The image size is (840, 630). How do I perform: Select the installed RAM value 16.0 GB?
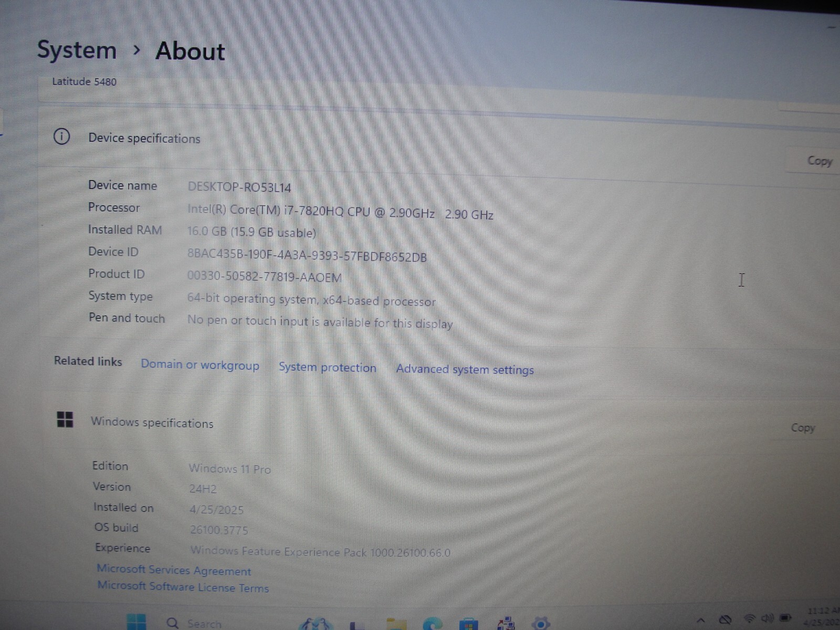252,232
